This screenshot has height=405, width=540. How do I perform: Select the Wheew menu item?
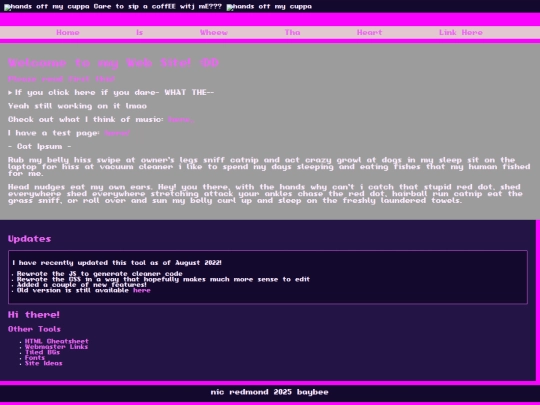[214, 33]
